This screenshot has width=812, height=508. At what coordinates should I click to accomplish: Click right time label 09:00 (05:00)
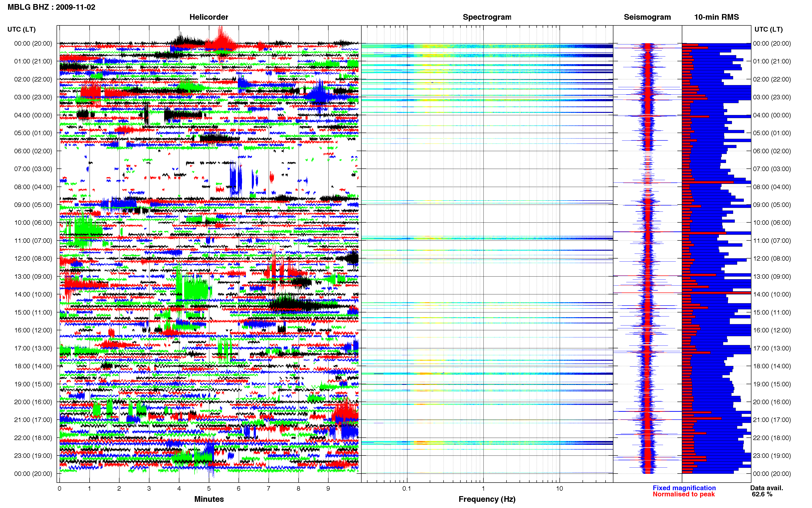(772, 205)
